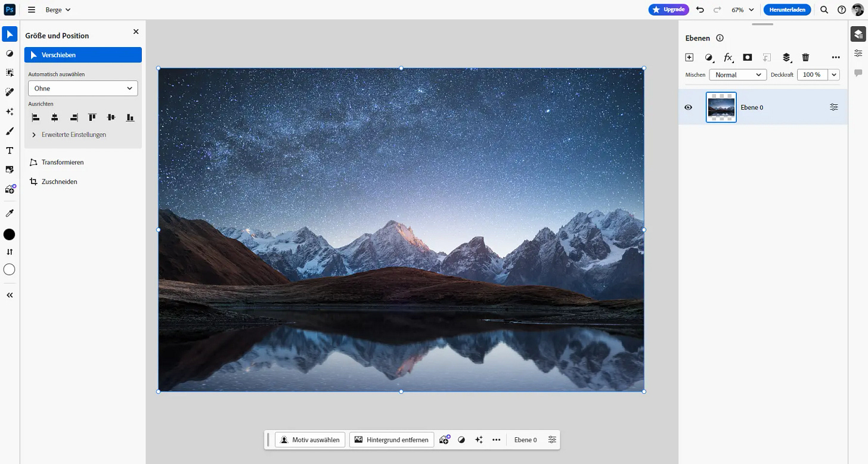Click the Upgrade button
Image resolution: width=868 pixels, height=464 pixels.
click(669, 10)
